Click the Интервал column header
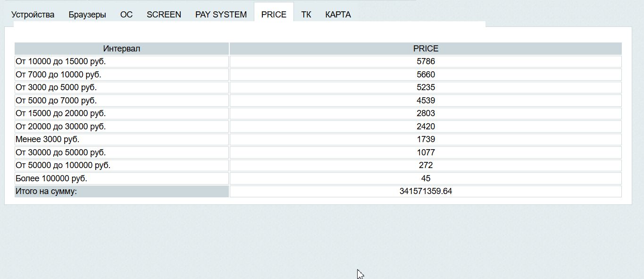This screenshot has height=279, width=644. 122,49
